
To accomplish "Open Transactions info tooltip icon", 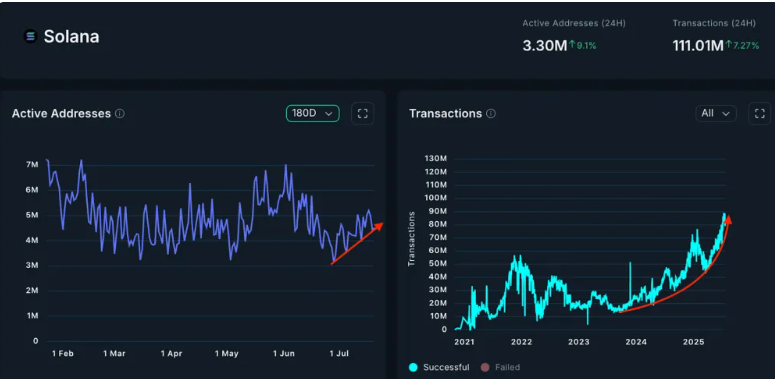I will pyautogui.click(x=491, y=114).
